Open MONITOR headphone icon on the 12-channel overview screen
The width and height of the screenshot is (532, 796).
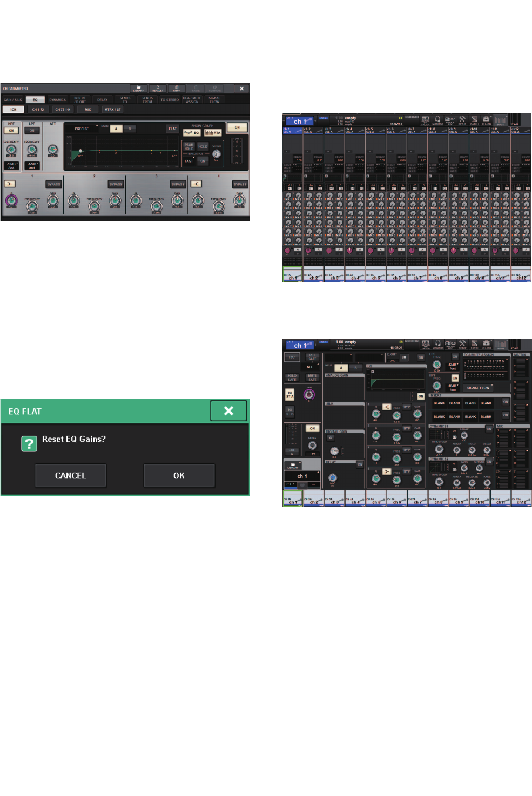point(437,120)
